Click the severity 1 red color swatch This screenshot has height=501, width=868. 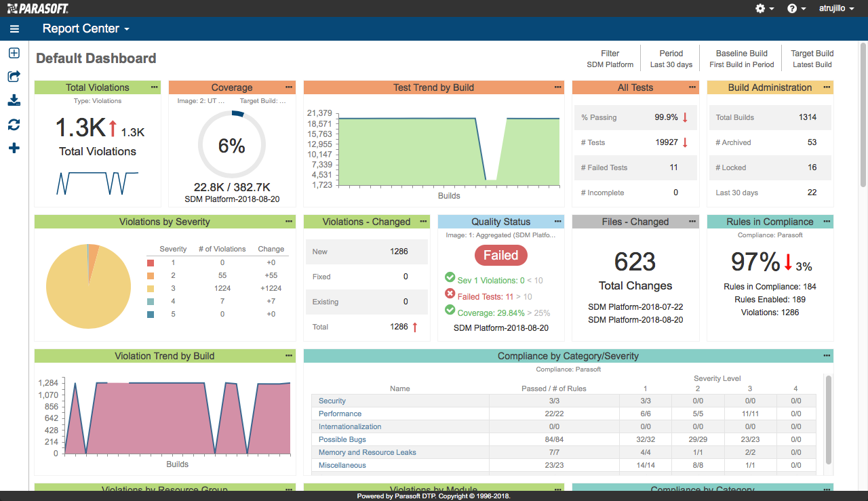click(x=151, y=262)
